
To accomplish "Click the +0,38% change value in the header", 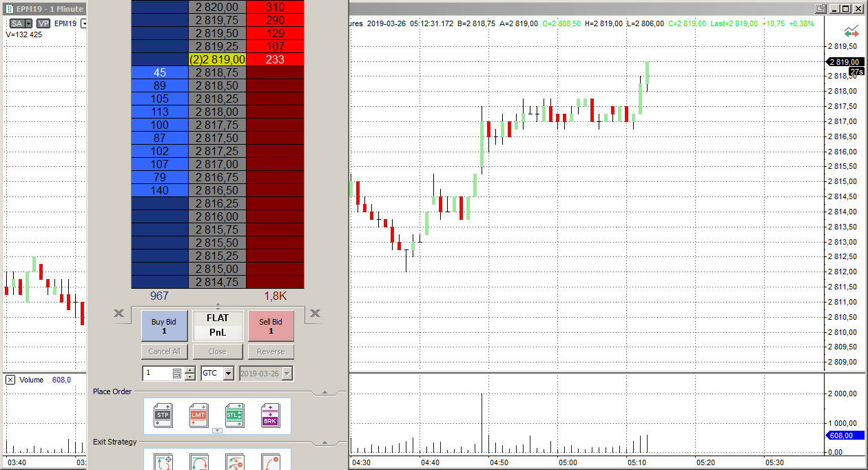I will pyautogui.click(x=801, y=23).
